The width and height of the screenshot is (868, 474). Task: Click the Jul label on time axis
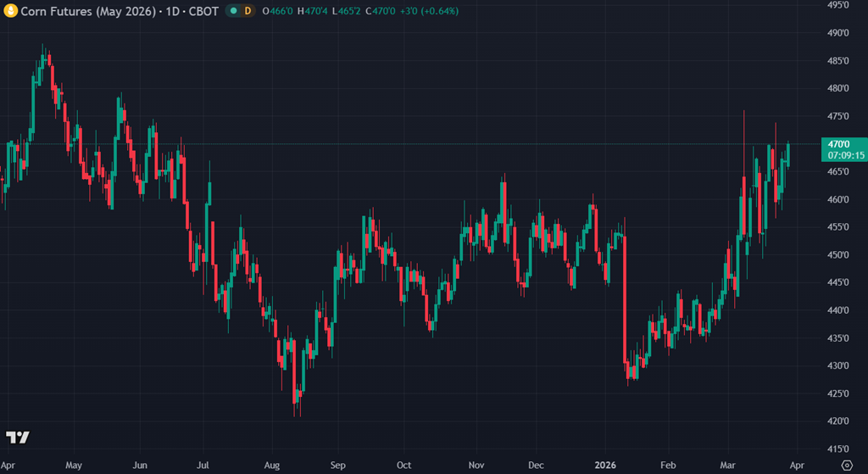tap(204, 466)
